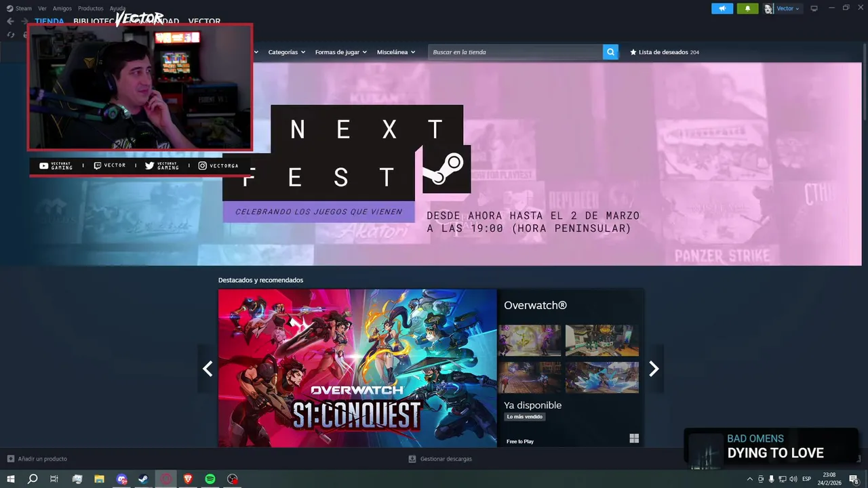Click the YouTube icon in stream overlay
This screenshot has width=868, height=488.
click(43, 165)
